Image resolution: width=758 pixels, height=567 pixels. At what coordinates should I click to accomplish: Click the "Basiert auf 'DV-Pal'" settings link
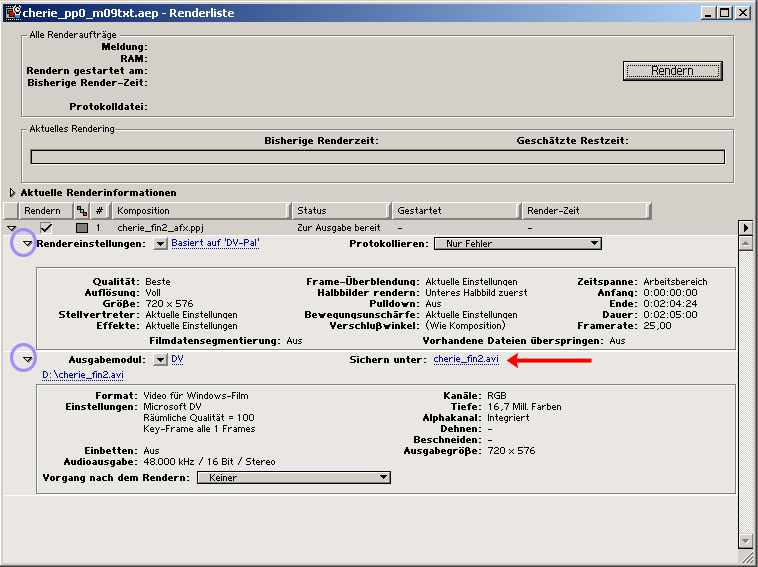pyautogui.click(x=215, y=243)
